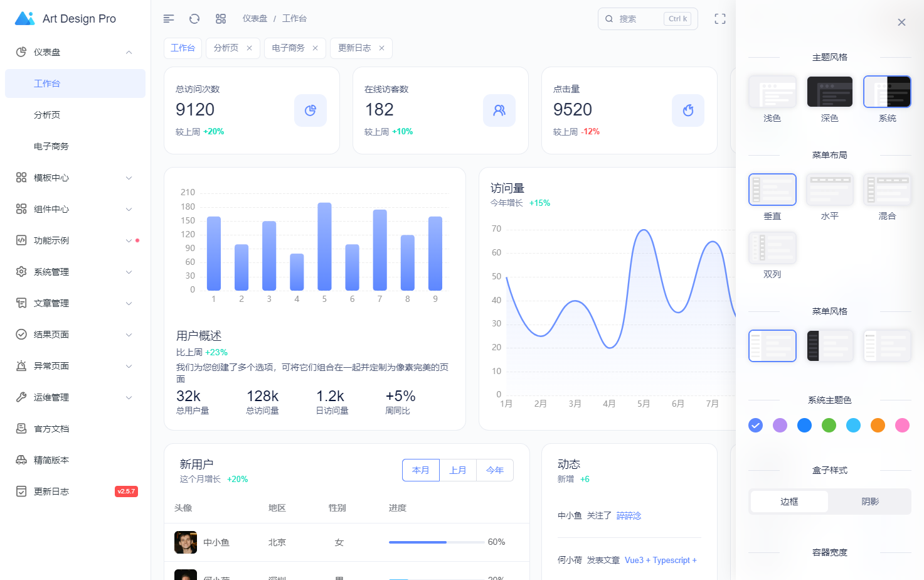This screenshot has height=580, width=924.
Task: Pick the orange system theme color
Action: click(x=878, y=426)
